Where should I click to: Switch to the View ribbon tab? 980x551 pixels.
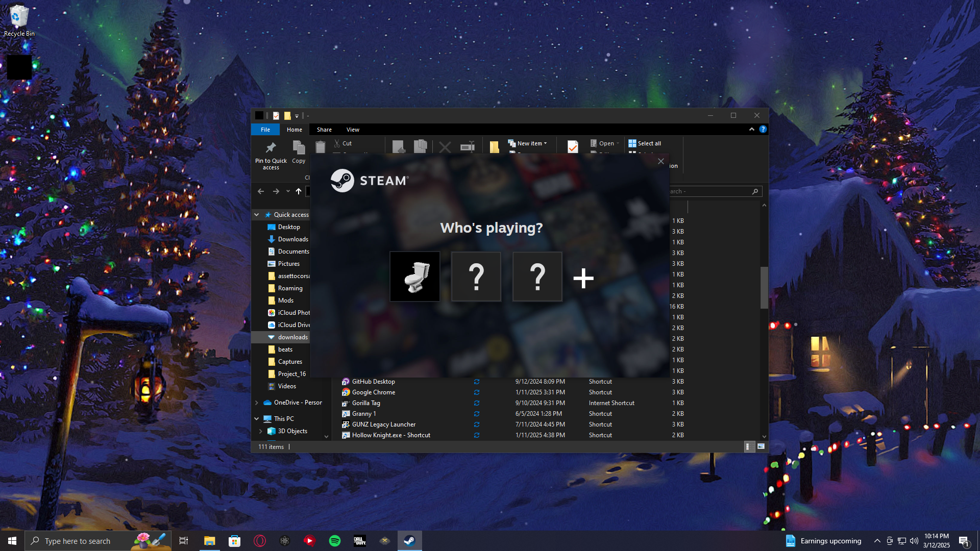(x=353, y=130)
